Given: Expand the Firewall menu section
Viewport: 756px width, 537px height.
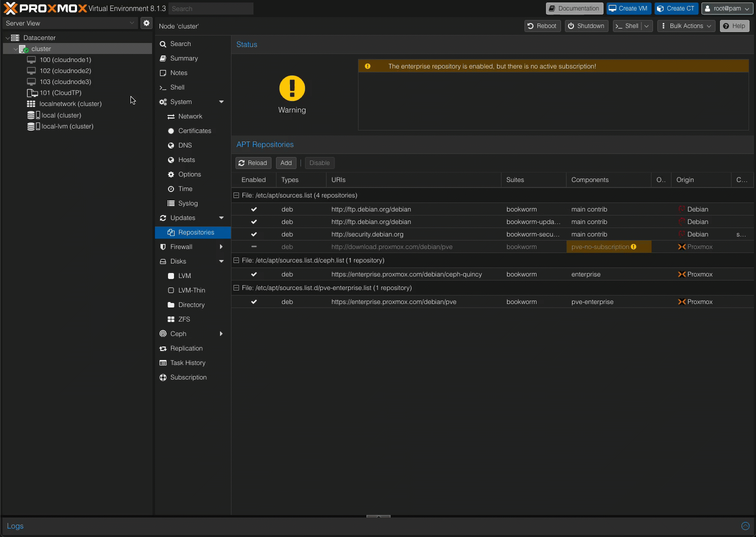Looking at the screenshot, I should tap(221, 247).
